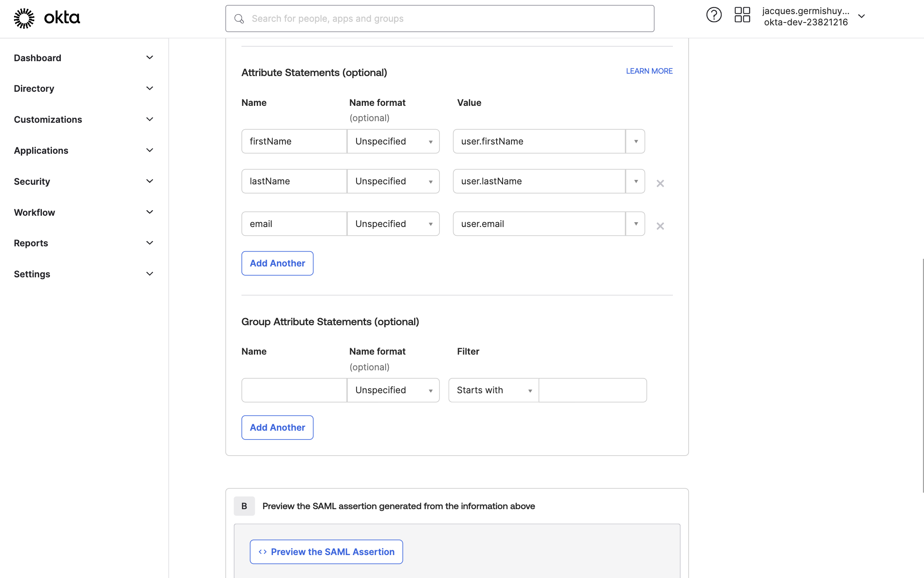Open the user.firstName value dropdown arrow
This screenshot has height=578, width=924.
point(635,141)
